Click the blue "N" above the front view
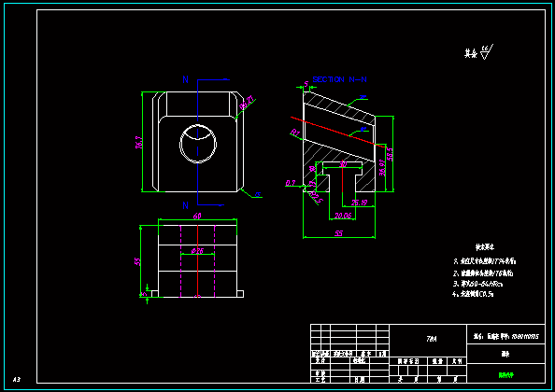Screen dimensions: 555x392 point(186,80)
